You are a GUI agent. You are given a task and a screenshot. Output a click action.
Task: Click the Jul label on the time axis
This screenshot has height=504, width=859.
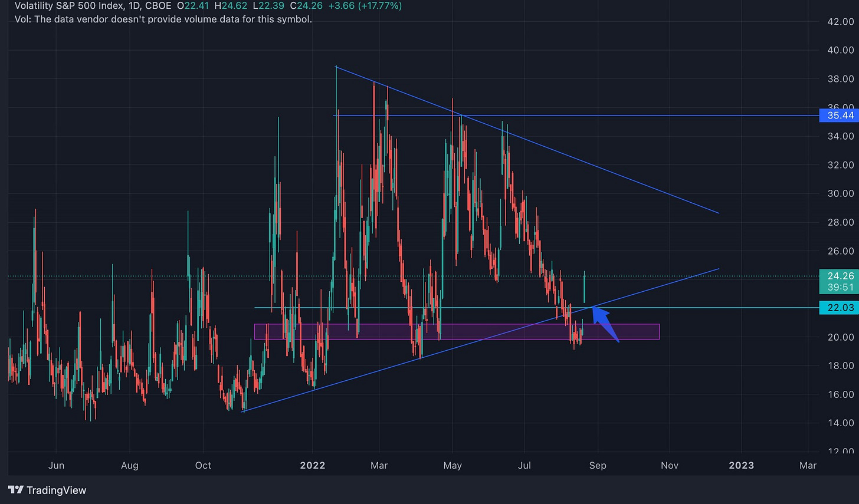(524, 466)
